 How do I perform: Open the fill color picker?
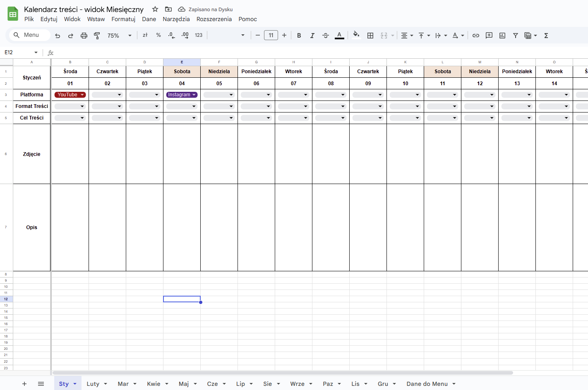pos(356,35)
